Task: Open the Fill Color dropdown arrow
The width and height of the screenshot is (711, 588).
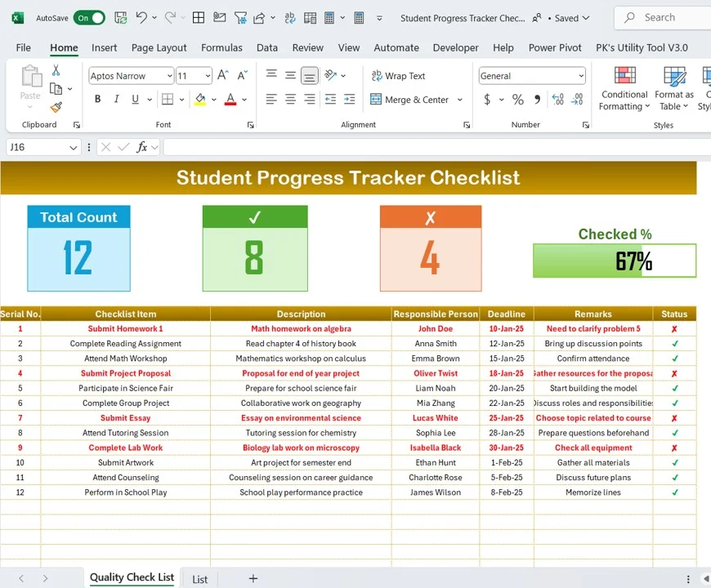Action: [x=214, y=99]
